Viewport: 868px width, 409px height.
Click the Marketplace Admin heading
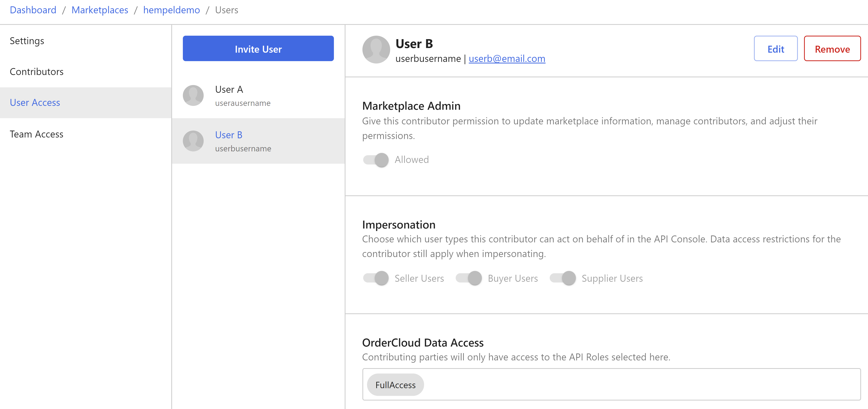[411, 106]
